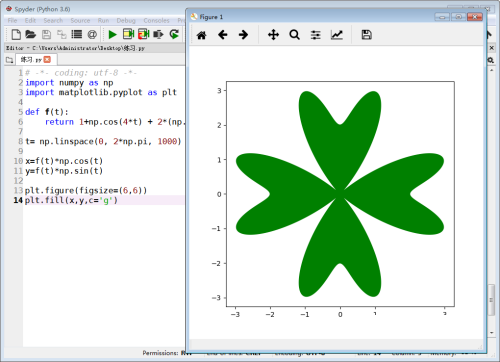Click the Browse tabs icon in Editor

[9, 60]
